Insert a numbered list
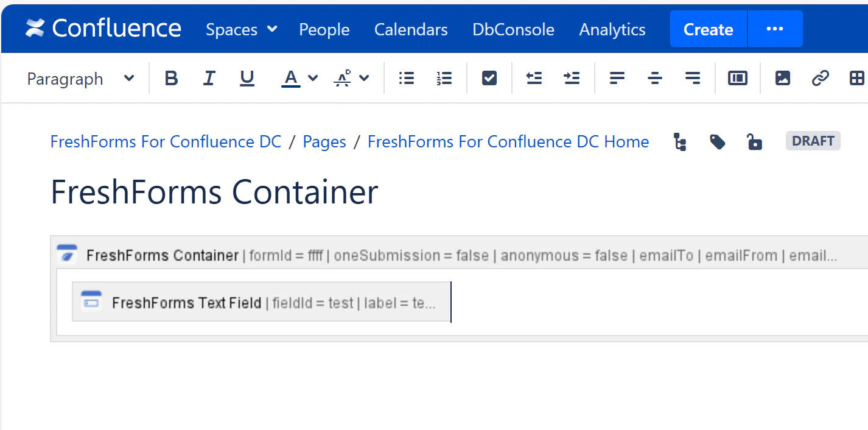Viewport: 868px width, 430px height. click(444, 78)
